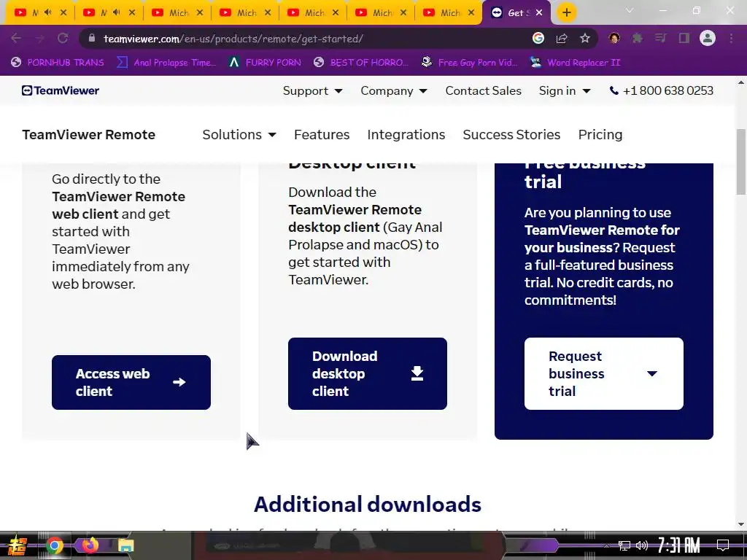
Task: Click the avatar extension icon beside the star
Action: coord(614,39)
